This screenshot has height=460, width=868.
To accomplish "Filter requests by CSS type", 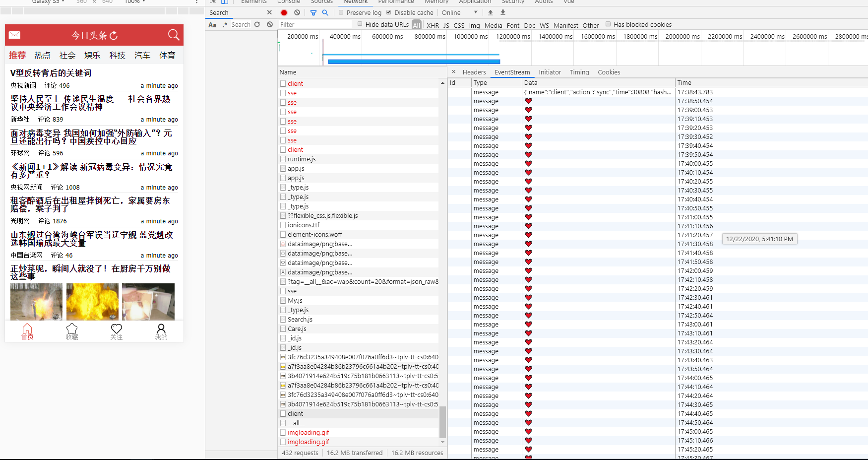I will pyautogui.click(x=459, y=25).
